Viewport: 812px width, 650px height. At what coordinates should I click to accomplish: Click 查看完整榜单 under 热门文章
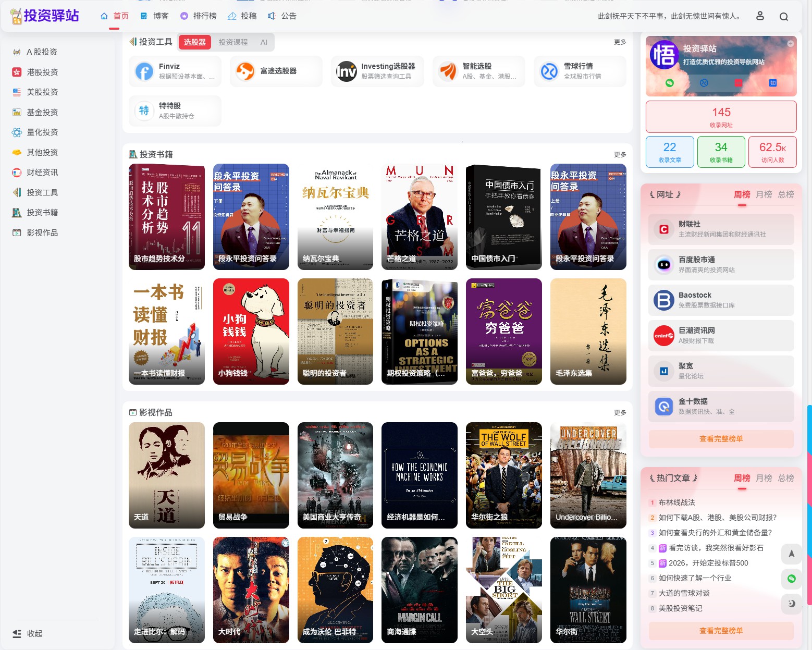coord(721,631)
